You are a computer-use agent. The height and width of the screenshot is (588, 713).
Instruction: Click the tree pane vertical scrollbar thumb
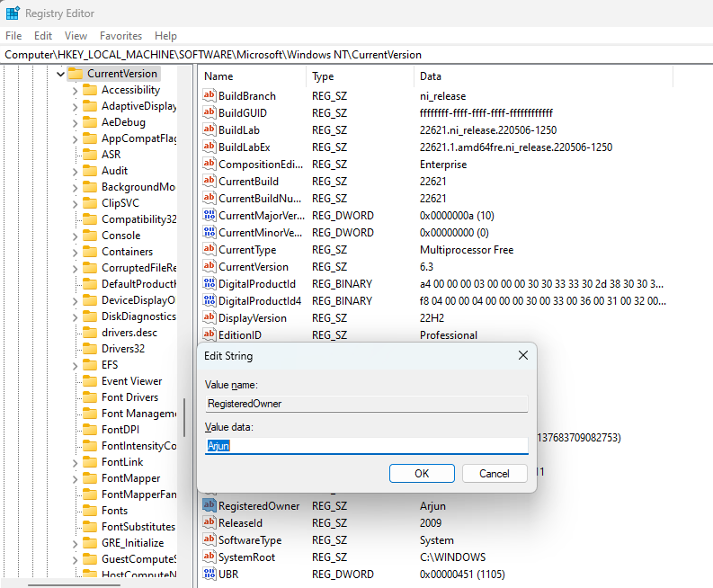184,417
